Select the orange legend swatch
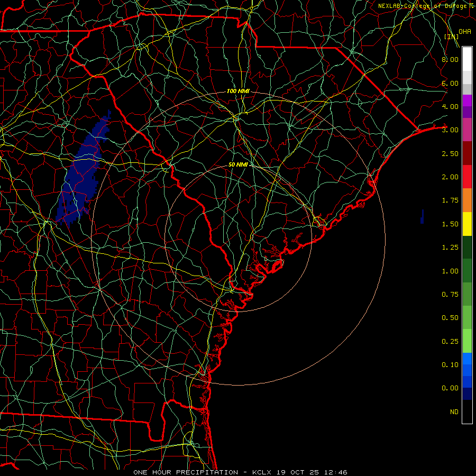 (467, 200)
